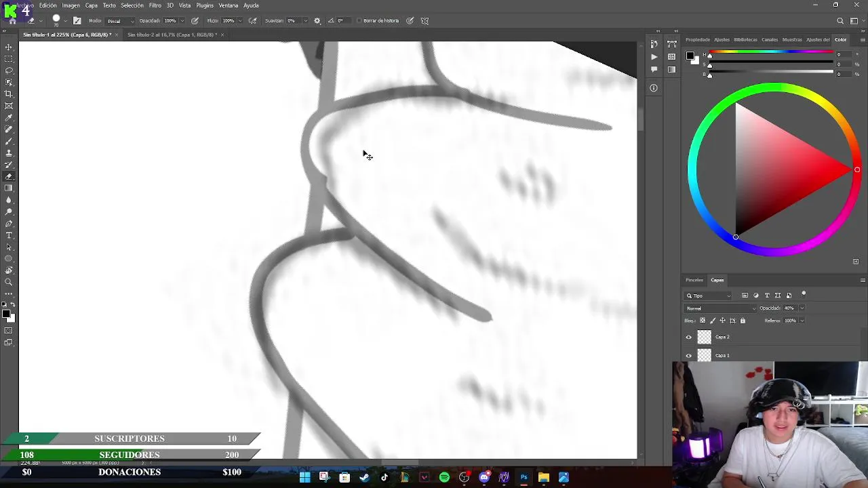Expand the Flujo dropdown arrow
This screenshot has width=868, height=488.
pos(241,21)
